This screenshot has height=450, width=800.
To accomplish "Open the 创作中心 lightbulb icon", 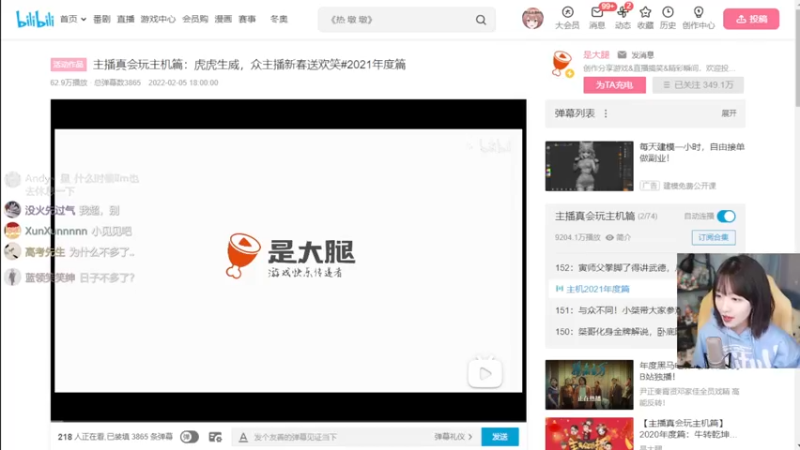I will pyautogui.click(x=698, y=18).
